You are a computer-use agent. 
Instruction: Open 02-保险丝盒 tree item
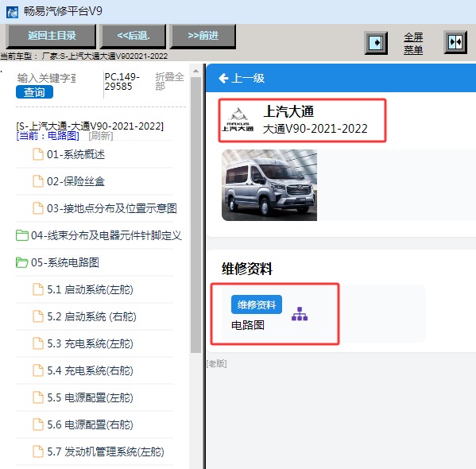76,181
